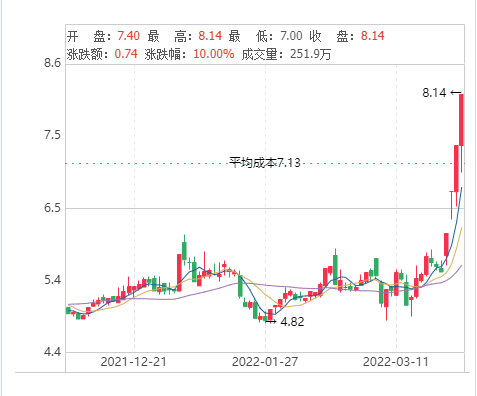Screen dimensions: 477x396
Task: Click the 8.14 high price arrow marker
Action: (442, 93)
